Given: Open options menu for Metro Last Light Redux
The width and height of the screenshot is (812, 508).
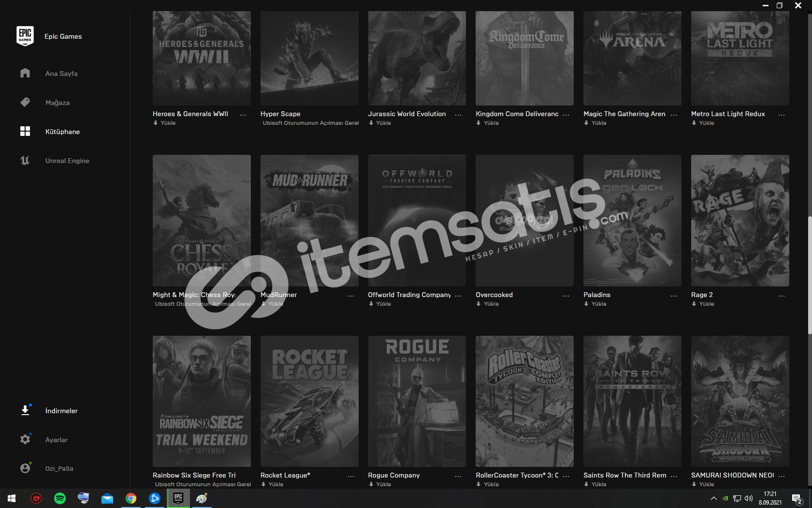Looking at the screenshot, I should (x=782, y=115).
